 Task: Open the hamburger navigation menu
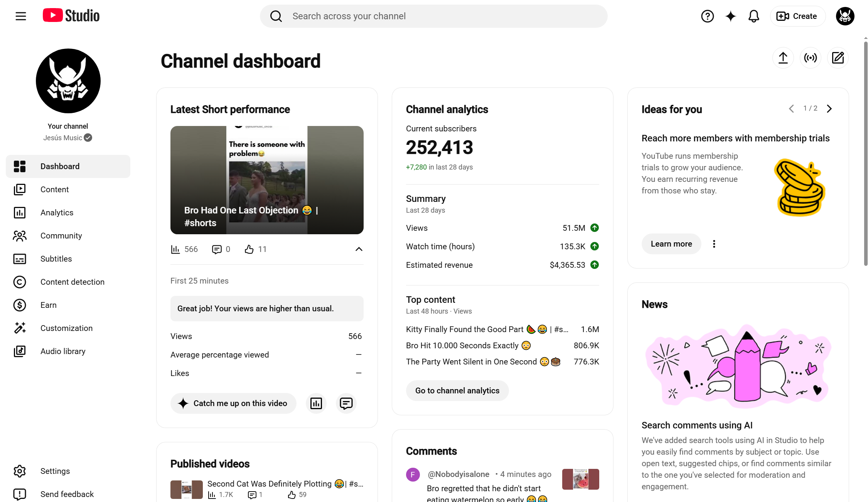pos(21,16)
